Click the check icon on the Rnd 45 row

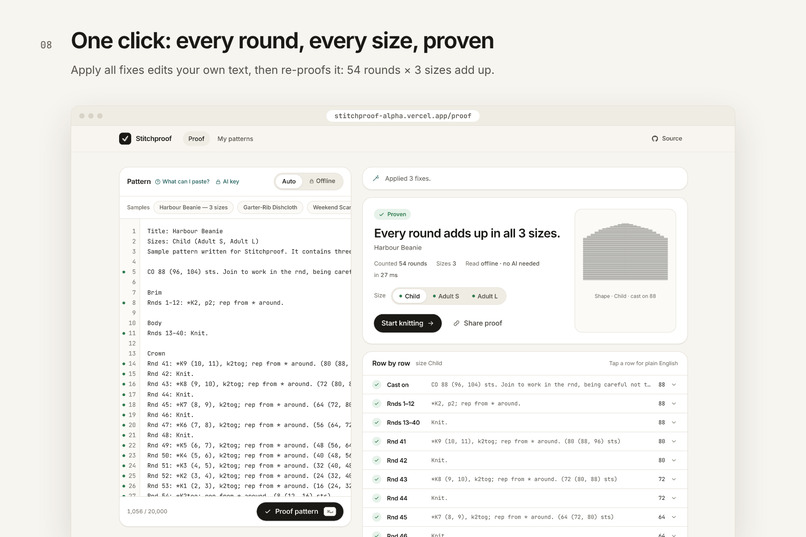[376, 517]
